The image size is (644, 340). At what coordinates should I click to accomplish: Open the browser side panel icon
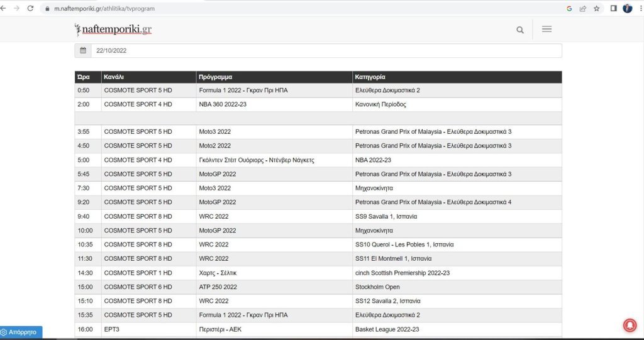click(614, 8)
